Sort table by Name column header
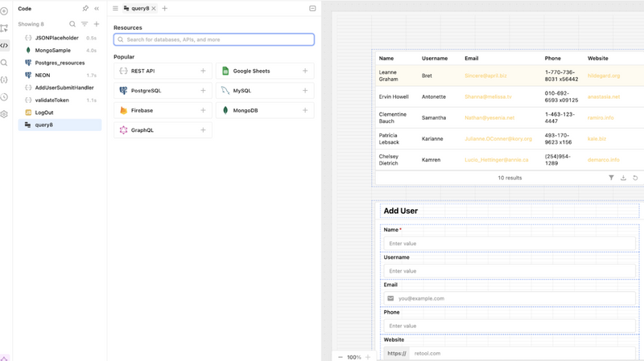 click(386, 58)
